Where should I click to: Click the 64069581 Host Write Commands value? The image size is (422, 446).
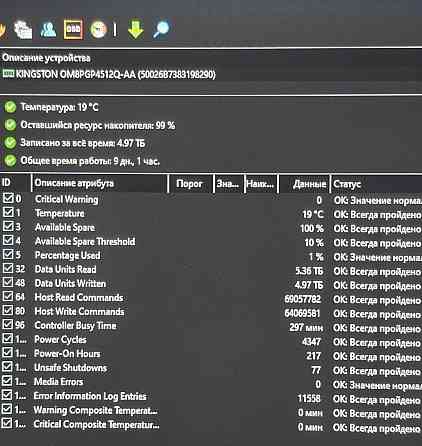click(302, 313)
